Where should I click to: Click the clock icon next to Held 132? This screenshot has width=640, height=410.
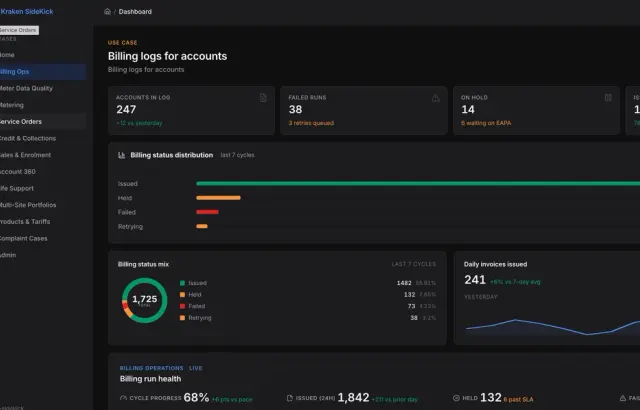[456, 398]
